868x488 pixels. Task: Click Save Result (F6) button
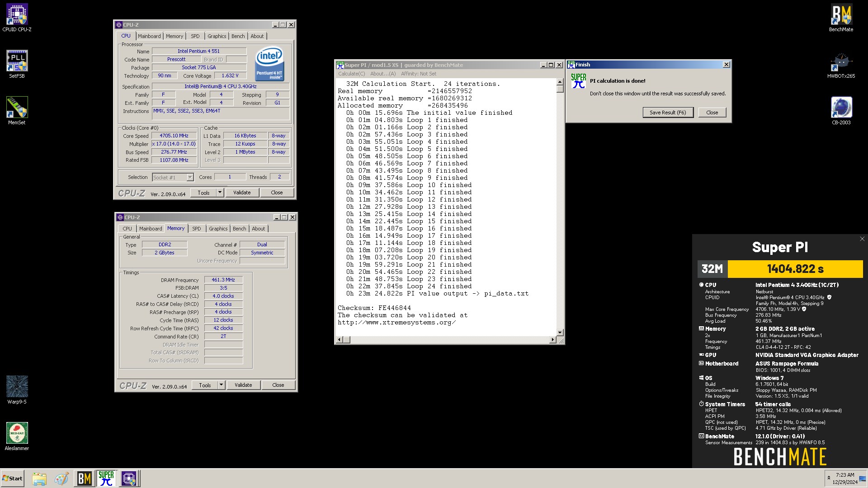pyautogui.click(x=668, y=113)
